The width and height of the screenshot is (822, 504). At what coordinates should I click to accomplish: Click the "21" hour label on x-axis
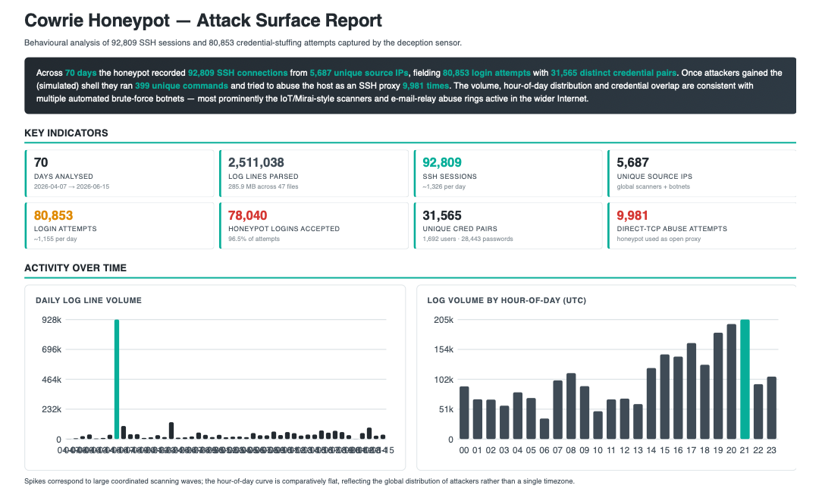pyautogui.click(x=745, y=450)
